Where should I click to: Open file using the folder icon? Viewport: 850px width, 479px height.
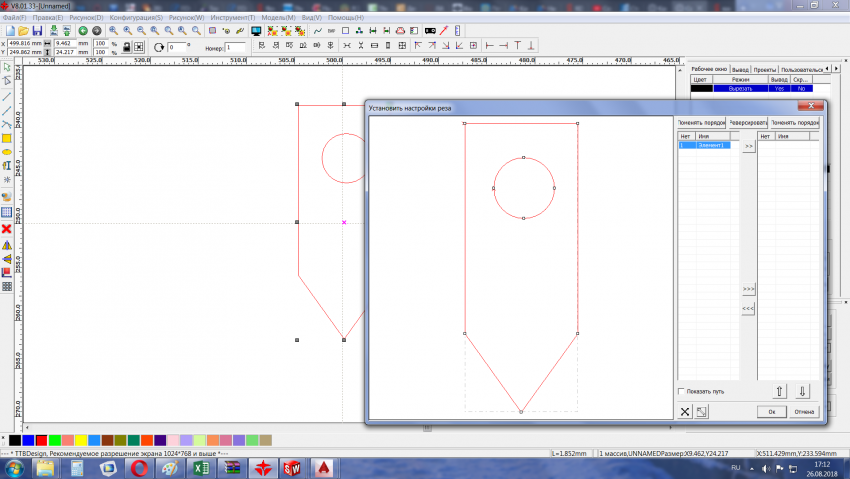23,31
